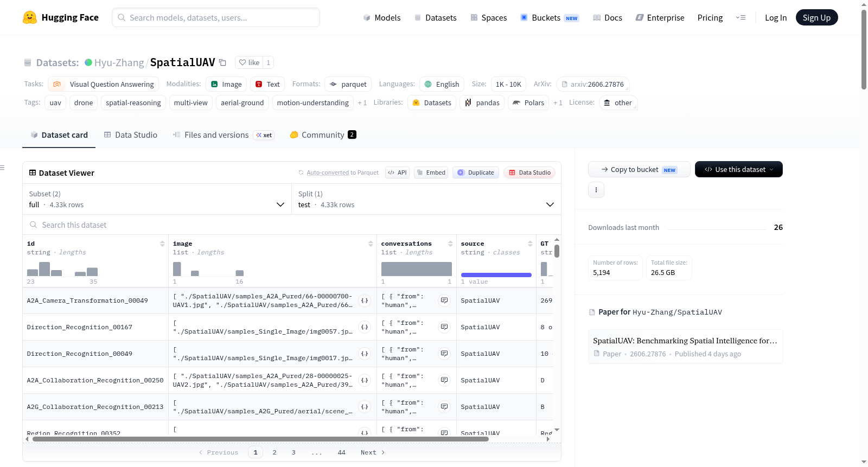The width and height of the screenshot is (868, 467).
Task: Click the uav tag
Action: point(55,103)
